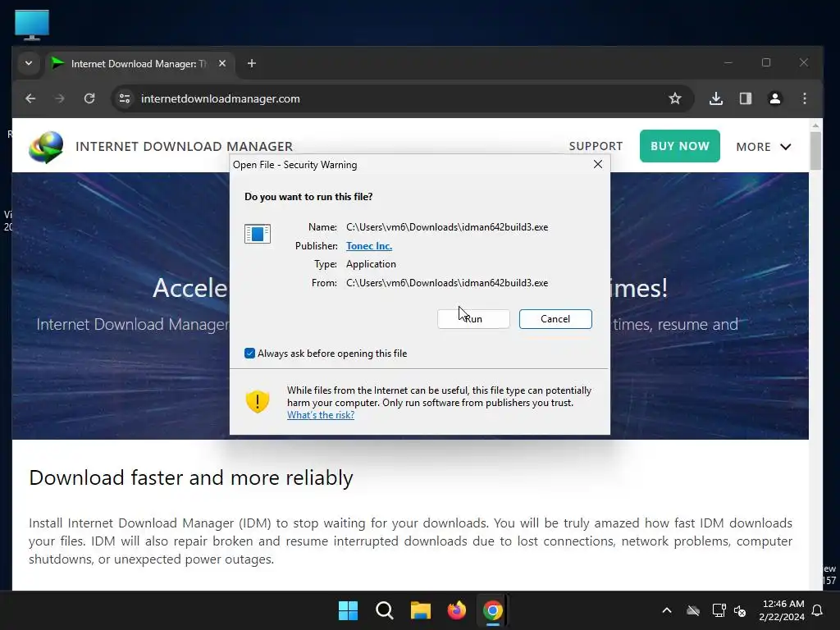Image resolution: width=840 pixels, height=630 pixels.
Task: Open Chrome downloads tray icon
Action: tap(715, 98)
